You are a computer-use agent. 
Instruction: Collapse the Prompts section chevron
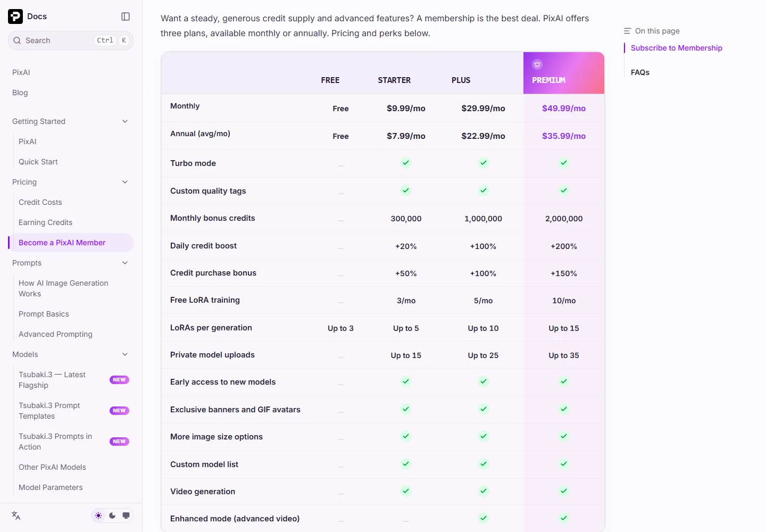coord(125,263)
